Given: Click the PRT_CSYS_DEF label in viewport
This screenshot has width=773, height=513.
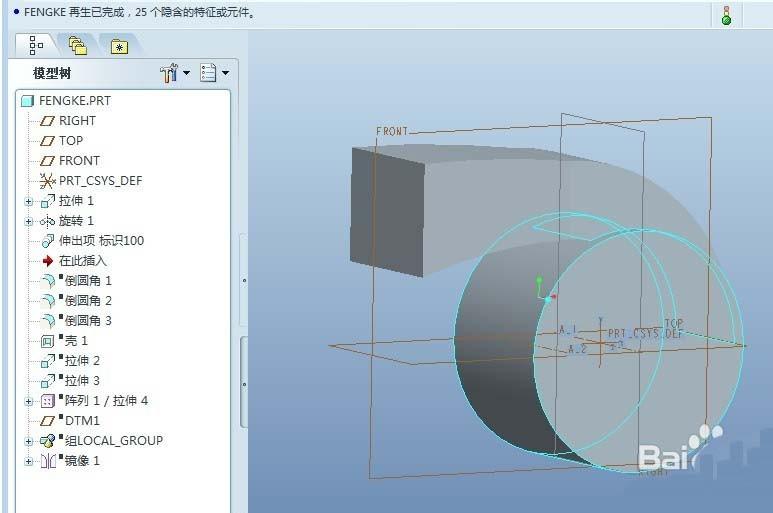Looking at the screenshot, I should pyautogui.click(x=645, y=334).
